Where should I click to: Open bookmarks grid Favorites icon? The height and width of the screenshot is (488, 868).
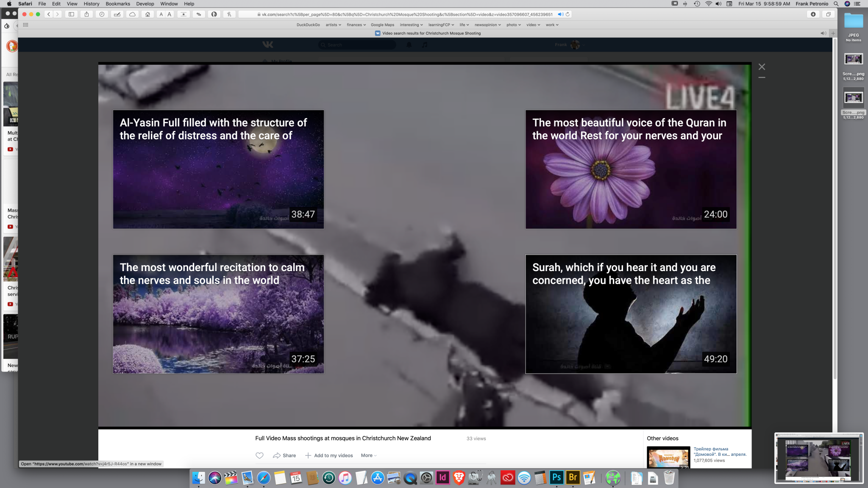(x=25, y=25)
